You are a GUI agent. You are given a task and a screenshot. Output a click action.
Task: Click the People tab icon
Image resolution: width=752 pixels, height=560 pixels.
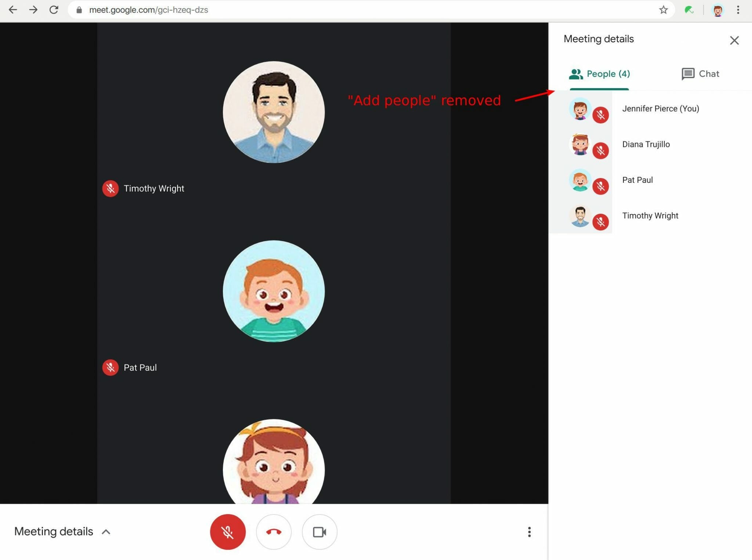pyautogui.click(x=575, y=73)
